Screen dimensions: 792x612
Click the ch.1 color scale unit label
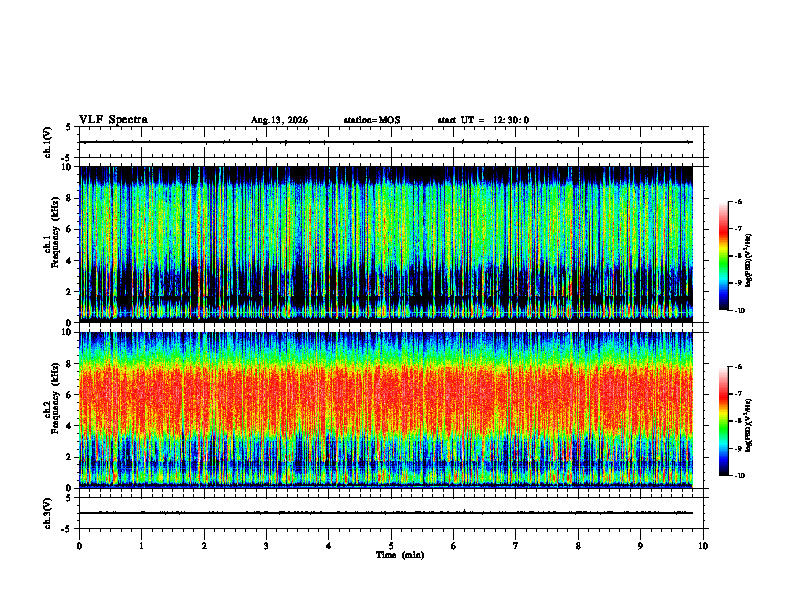coord(749,260)
